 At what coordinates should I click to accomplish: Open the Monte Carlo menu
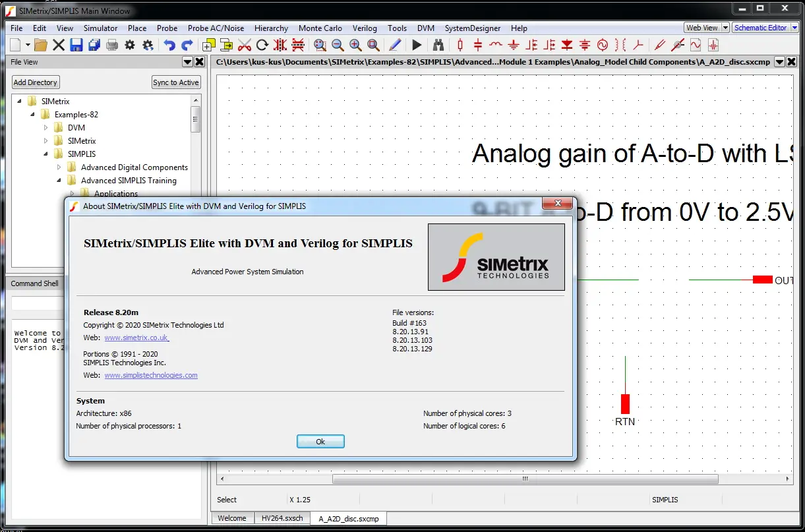pos(320,28)
